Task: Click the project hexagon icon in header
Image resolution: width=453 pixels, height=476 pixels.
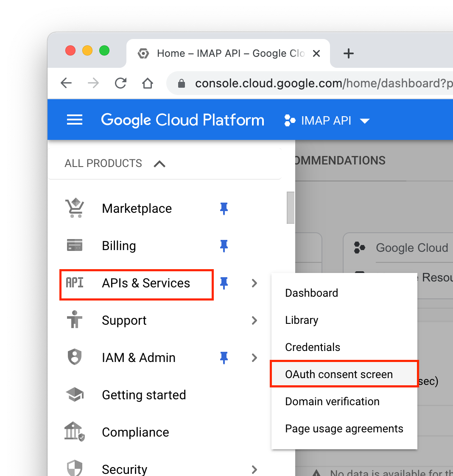Action: [x=290, y=120]
